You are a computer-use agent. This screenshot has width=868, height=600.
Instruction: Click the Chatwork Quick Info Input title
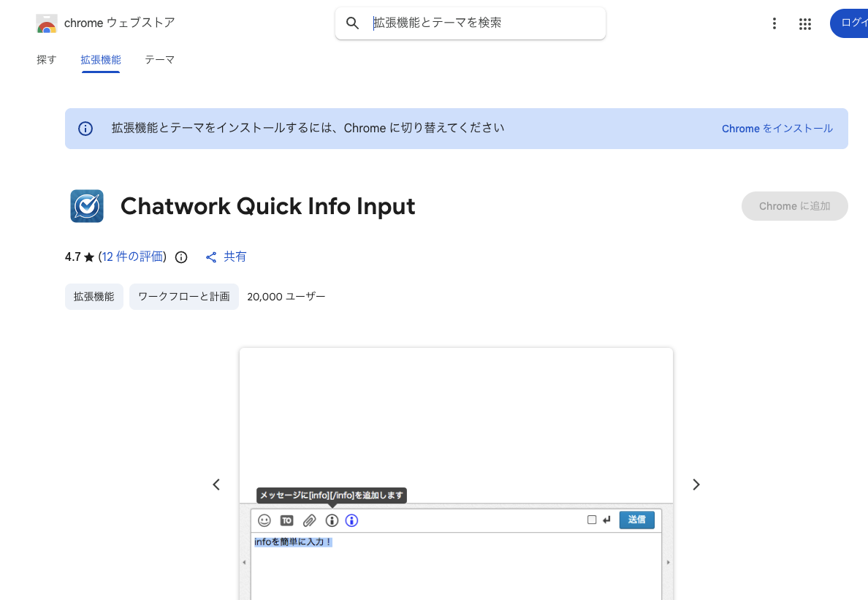point(268,206)
